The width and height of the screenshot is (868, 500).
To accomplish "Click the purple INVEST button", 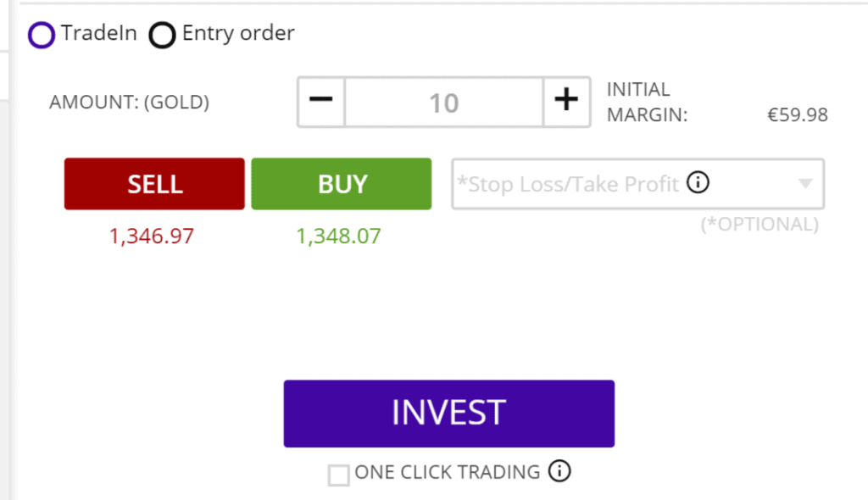I will [449, 414].
